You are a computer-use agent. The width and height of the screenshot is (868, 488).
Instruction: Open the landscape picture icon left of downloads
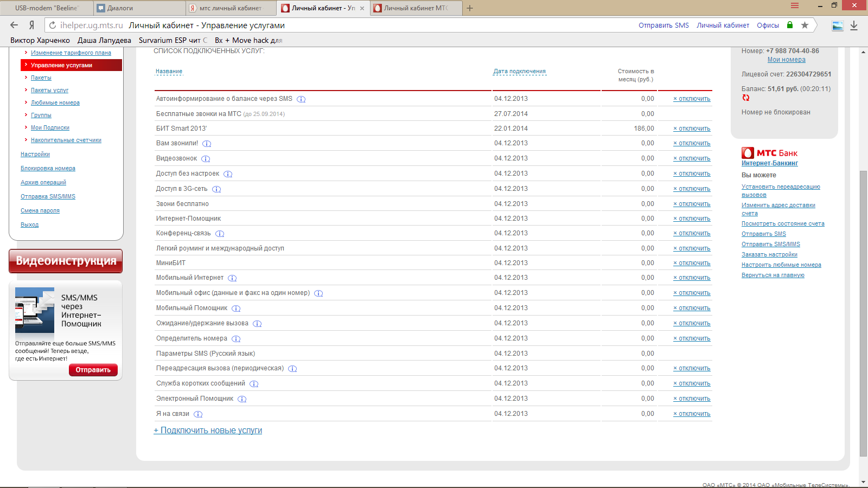click(838, 25)
